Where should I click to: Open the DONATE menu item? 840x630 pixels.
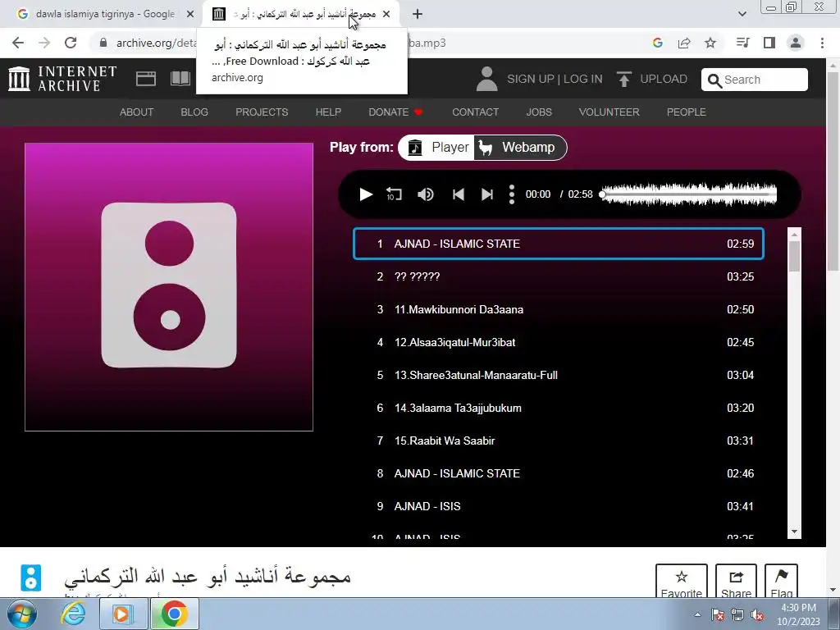[396, 112]
